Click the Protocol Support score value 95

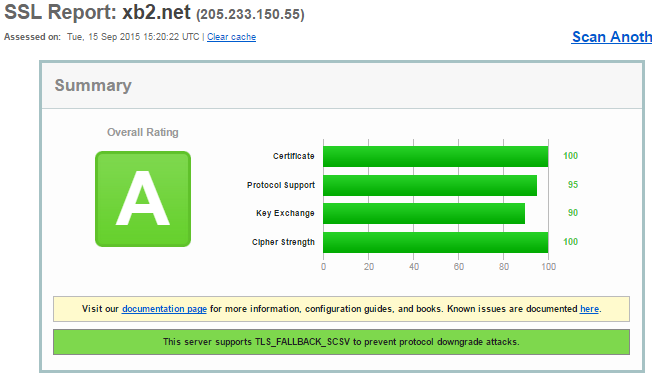click(x=573, y=185)
